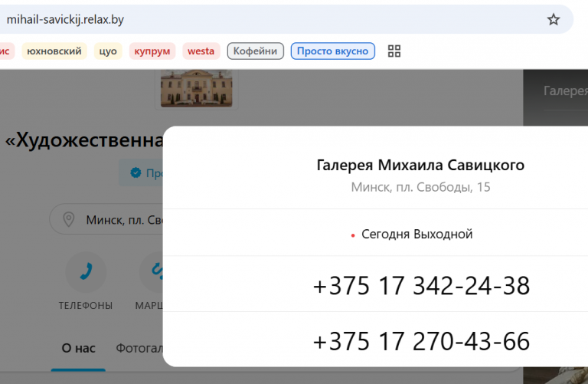Click the Минск, пл. Свободы, 15 popup address
This screenshot has height=384, width=588.
pos(420,187)
